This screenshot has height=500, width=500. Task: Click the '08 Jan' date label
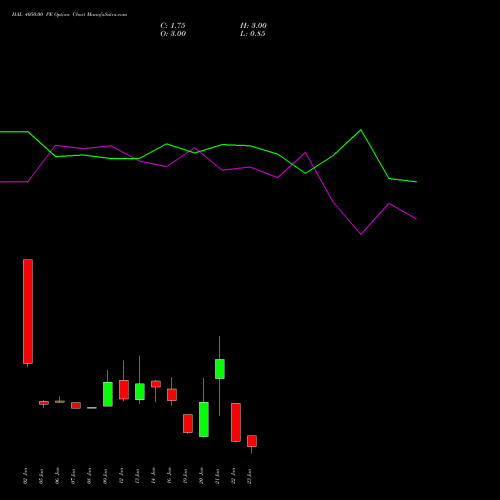point(90,476)
